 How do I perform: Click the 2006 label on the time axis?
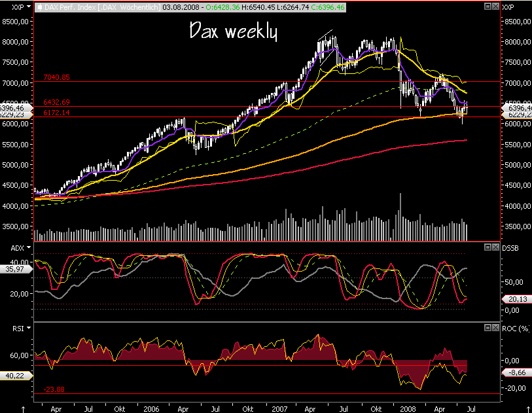click(151, 409)
